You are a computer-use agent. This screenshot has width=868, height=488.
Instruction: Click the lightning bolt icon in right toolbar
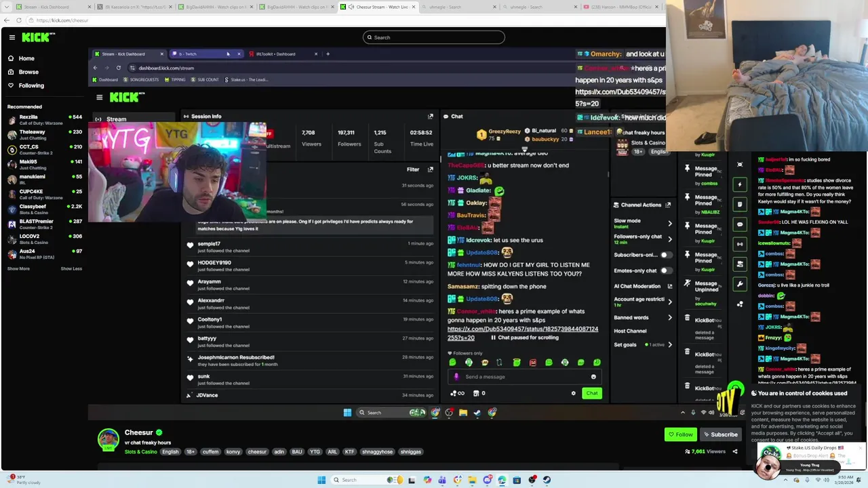(x=740, y=184)
